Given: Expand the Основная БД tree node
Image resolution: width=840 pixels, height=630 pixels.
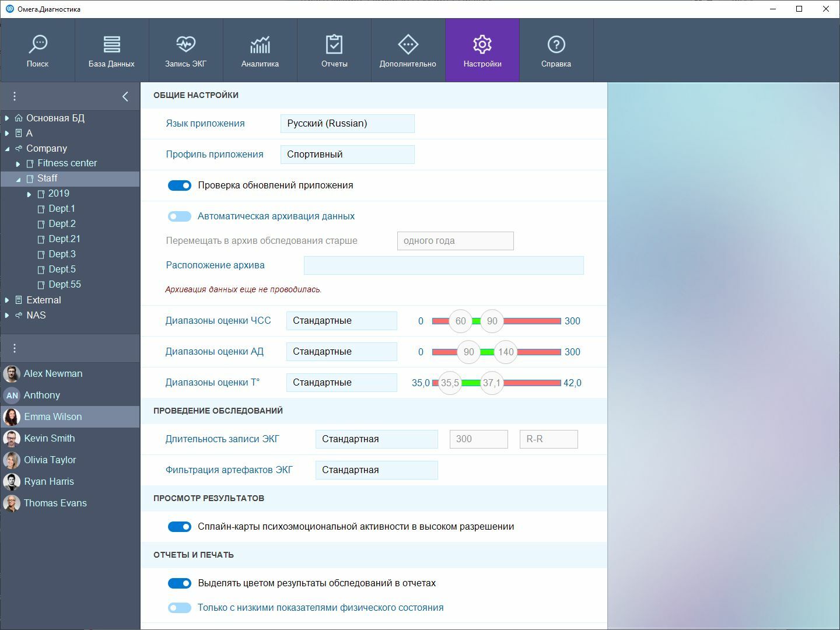Looking at the screenshot, I should pyautogui.click(x=7, y=118).
